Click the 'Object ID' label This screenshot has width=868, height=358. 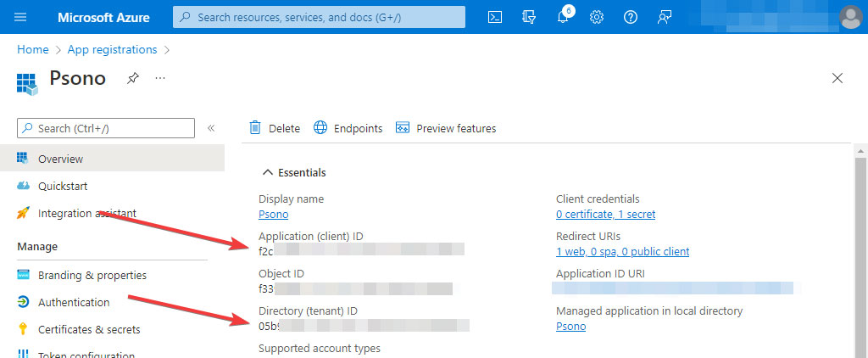click(281, 273)
